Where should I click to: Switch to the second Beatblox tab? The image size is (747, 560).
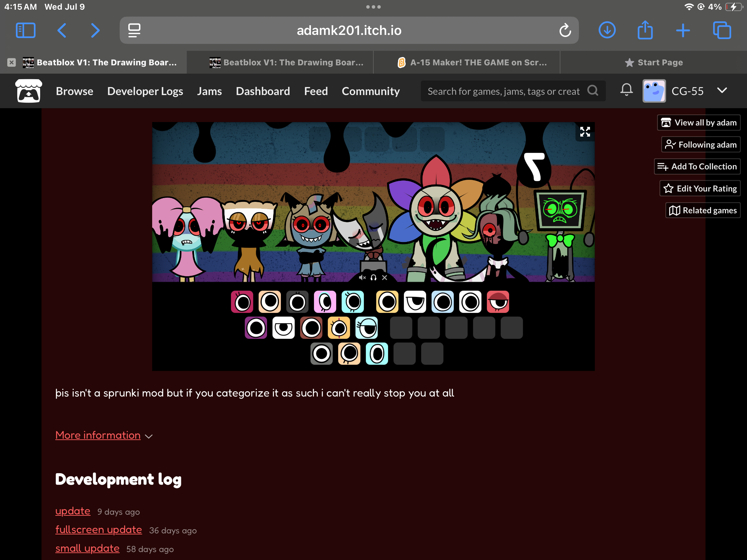280,63
